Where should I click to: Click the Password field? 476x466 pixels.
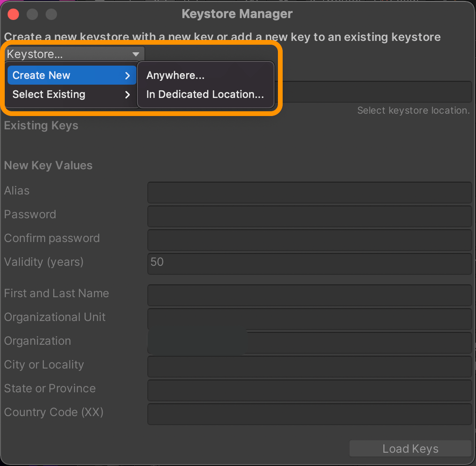pyautogui.click(x=309, y=216)
